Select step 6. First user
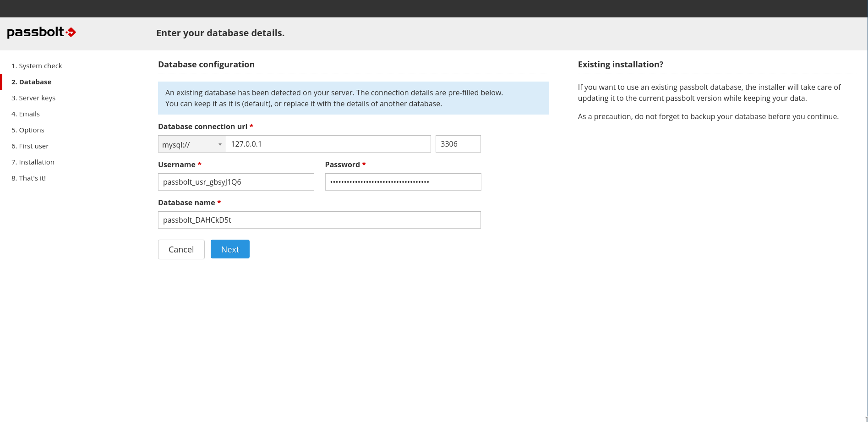The image size is (868, 422). [30, 146]
